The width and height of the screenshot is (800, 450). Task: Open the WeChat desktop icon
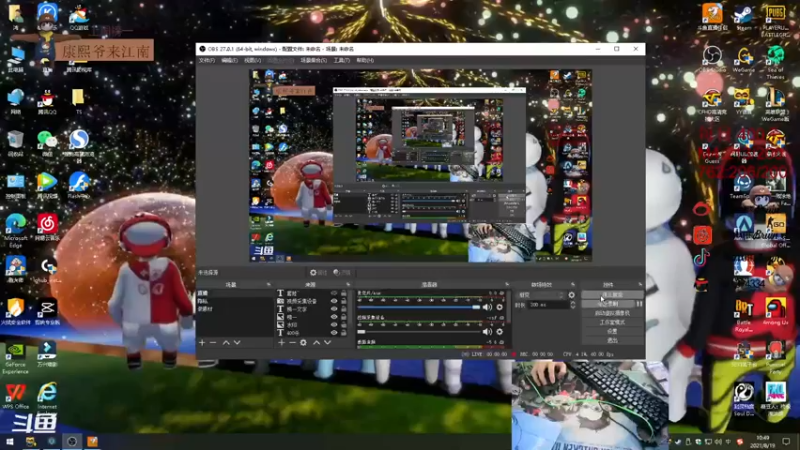click(x=47, y=143)
